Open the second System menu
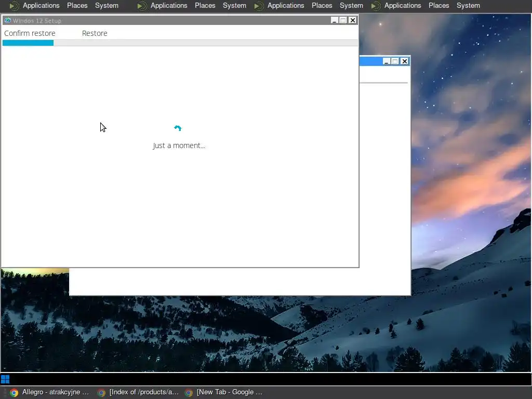Screen dimensions: 532x399 click(x=234, y=5)
